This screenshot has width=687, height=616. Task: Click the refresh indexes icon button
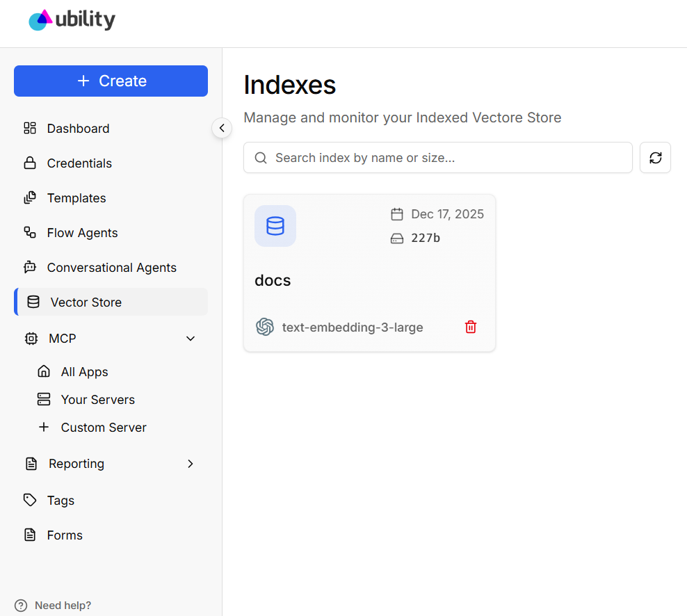[655, 158]
